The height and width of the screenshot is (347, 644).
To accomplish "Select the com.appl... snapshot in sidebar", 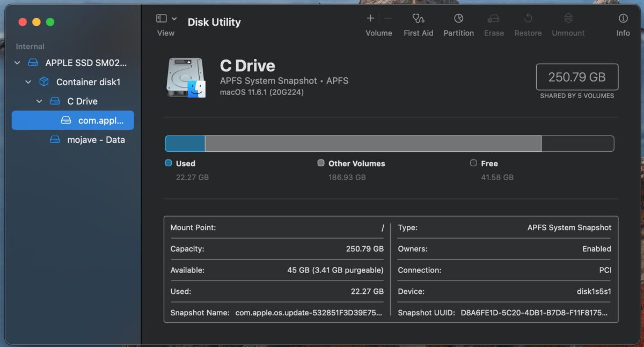I will click(100, 121).
